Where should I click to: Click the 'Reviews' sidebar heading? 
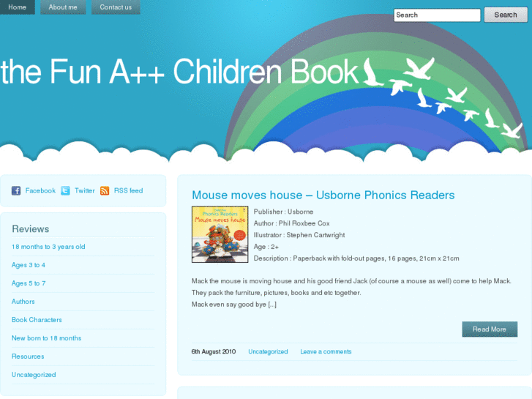click(x=31, y=229)
